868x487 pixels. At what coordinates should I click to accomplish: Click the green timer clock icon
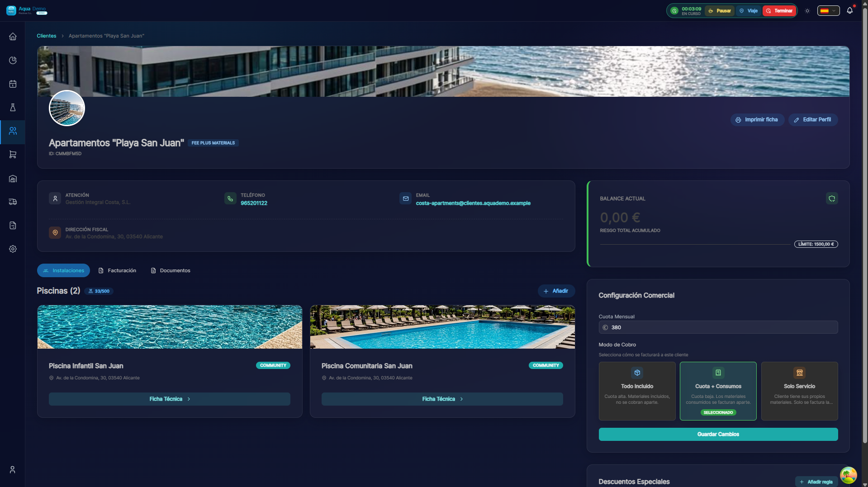pyautogui.click(x=674, y=11)
